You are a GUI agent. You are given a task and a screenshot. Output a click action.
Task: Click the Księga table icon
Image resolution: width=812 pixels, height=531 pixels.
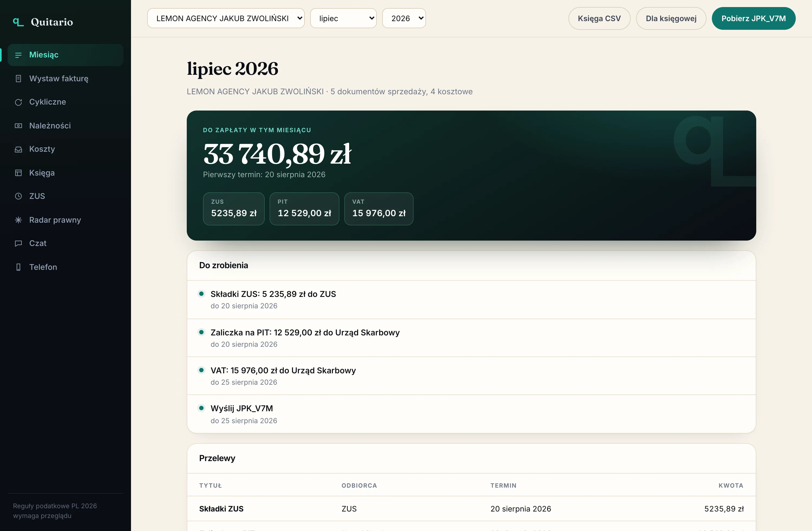point(18,173)
